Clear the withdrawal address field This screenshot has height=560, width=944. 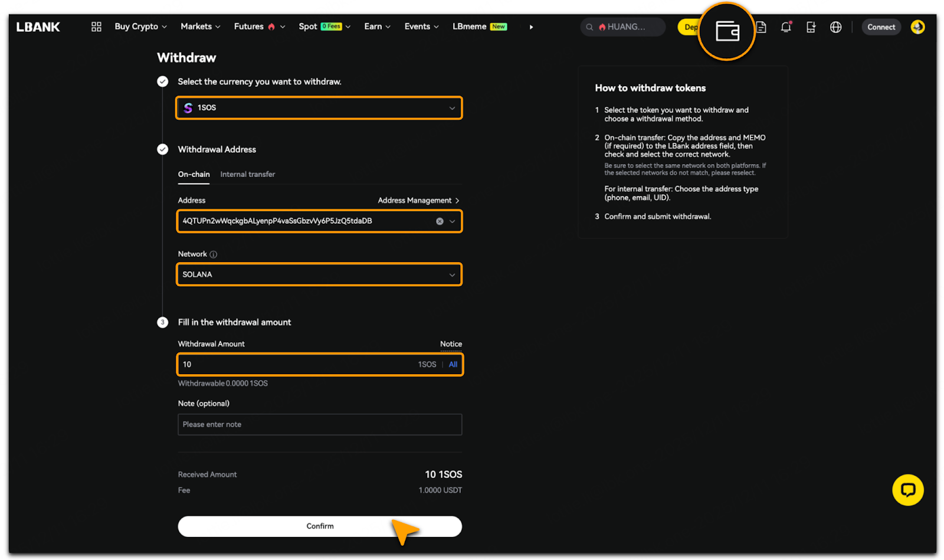tap(440, 221)
